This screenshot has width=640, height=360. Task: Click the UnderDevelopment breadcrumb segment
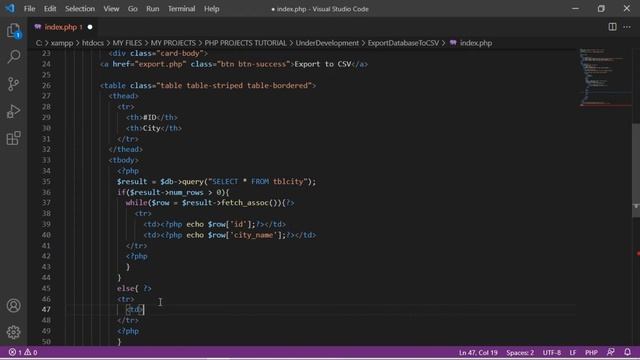[327, 43]
